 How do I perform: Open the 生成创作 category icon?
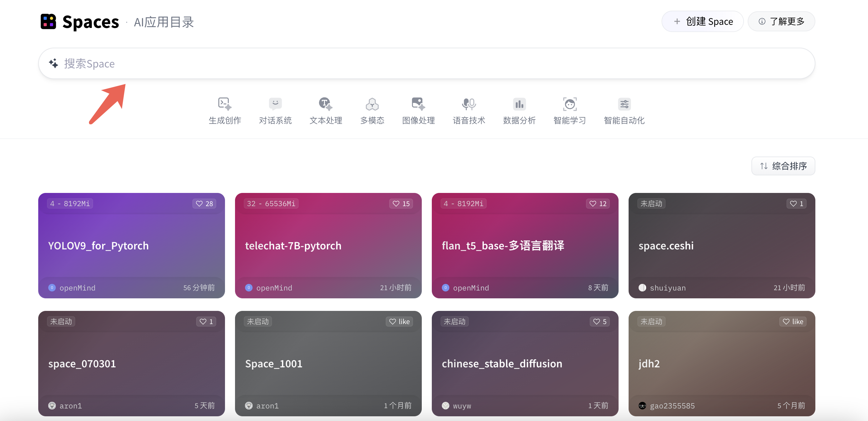point(225,104)
